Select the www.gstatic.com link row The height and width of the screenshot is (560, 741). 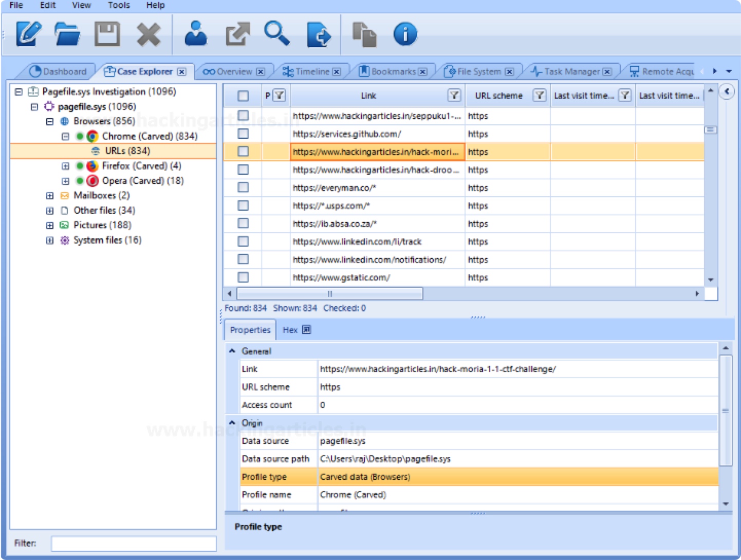point(342,277)
